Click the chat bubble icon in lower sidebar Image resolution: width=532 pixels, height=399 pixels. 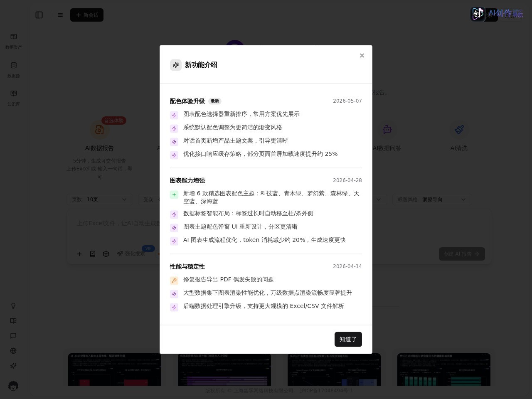point(13,336)
